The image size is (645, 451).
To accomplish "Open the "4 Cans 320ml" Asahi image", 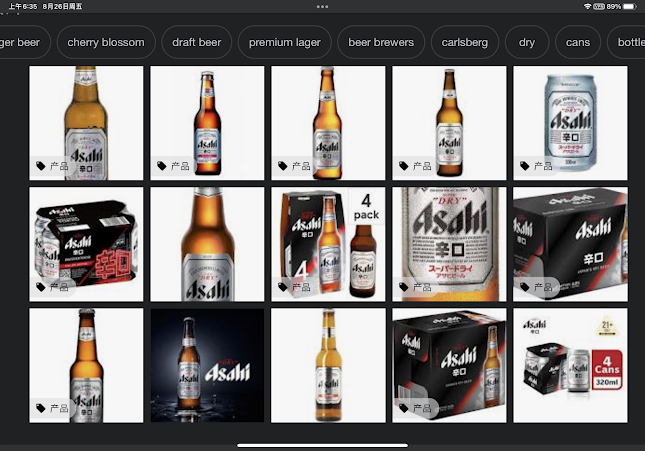I will (x=570, y=365).
